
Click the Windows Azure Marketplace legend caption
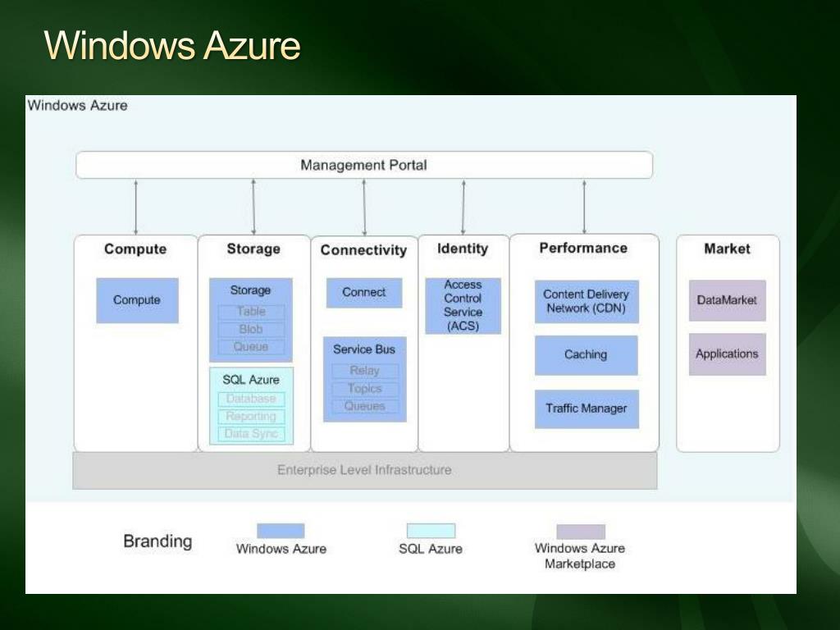coord(580,556)
